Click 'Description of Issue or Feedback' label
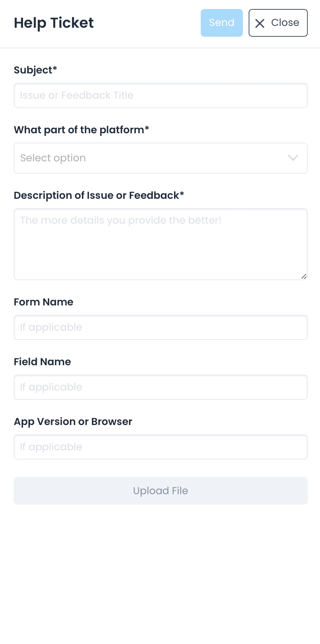Screen dimensions: 320x644 pos(99,195)
